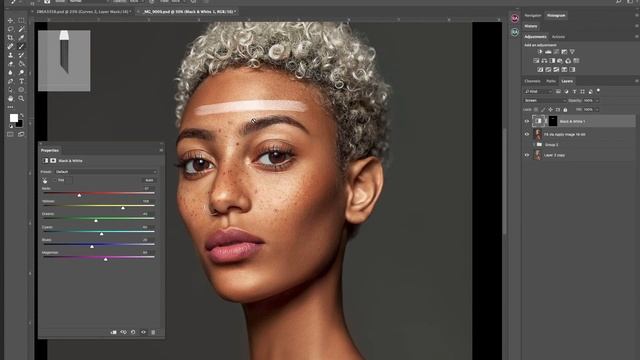640x360 pixels.
Task: Click the targeted adjustment hand tool in Properties
Action: coord(45,180)
